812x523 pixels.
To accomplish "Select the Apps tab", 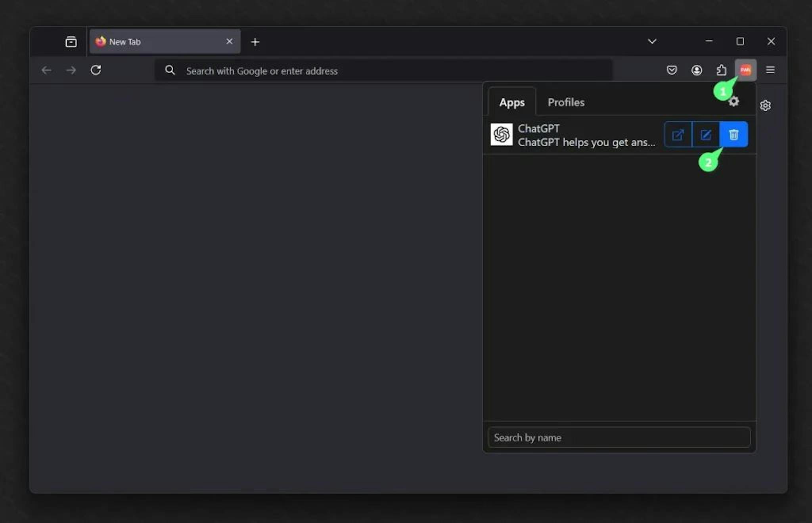I will pyautogui.click(x=512, y=102).
